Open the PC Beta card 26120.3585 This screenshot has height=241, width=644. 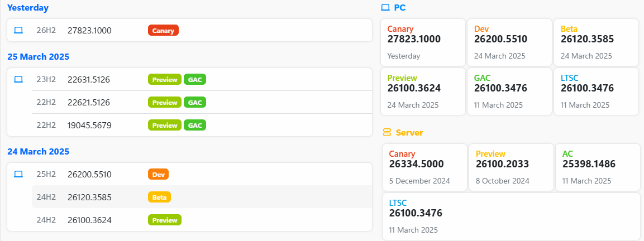pos(597,42)
